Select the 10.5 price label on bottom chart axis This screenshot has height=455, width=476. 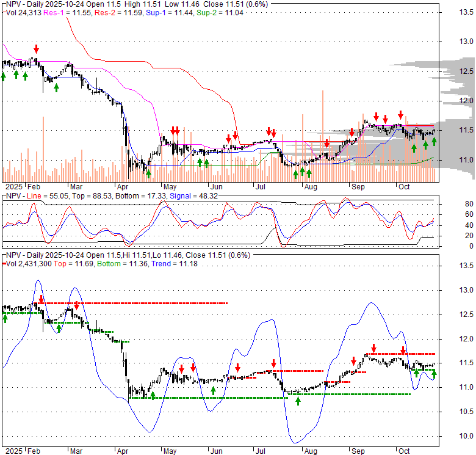[x=466, y=412]
